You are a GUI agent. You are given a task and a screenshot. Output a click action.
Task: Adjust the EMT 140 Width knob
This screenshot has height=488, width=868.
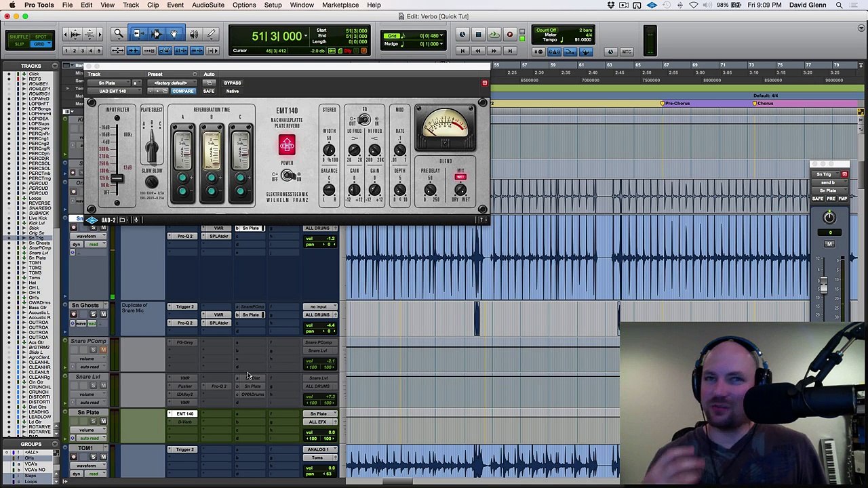(329, 150)
